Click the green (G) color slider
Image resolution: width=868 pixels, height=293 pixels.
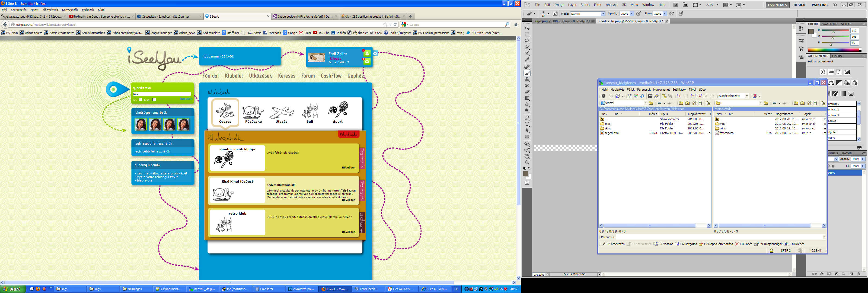point(835,37)
